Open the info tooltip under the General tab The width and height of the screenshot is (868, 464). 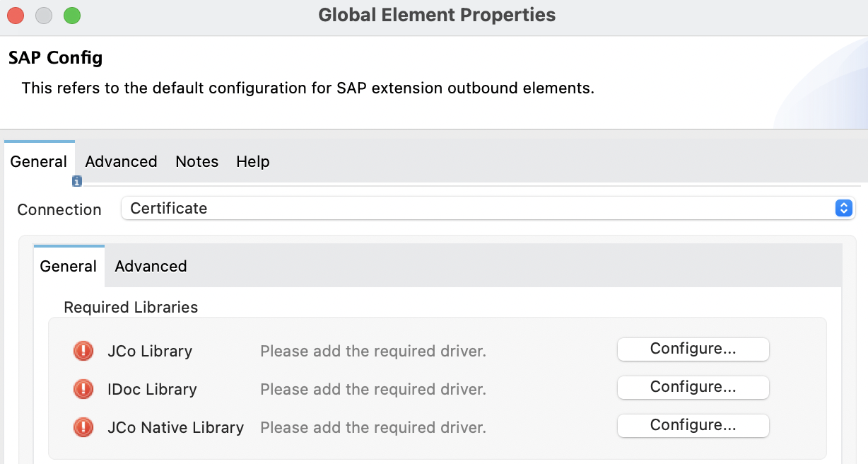(x=76, y=181)
